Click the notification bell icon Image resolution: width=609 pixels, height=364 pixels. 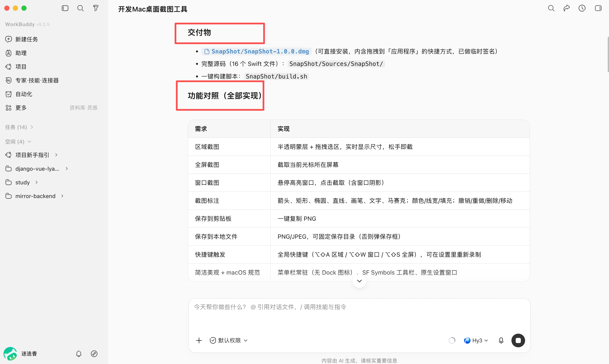[79, 354]
